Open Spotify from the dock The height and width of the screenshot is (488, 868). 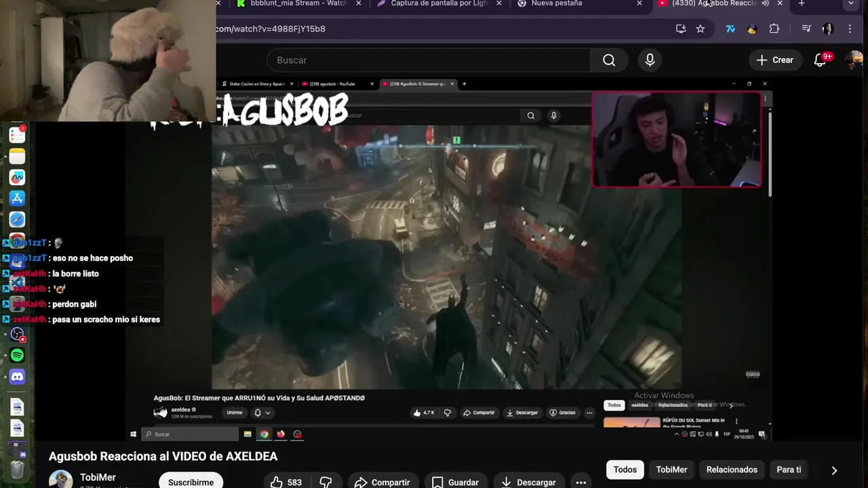coord(17,355)
